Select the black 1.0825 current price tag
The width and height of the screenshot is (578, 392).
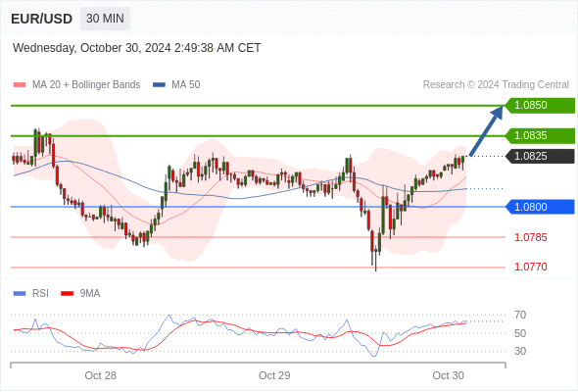pyautogui.click(x=540, y=157)
